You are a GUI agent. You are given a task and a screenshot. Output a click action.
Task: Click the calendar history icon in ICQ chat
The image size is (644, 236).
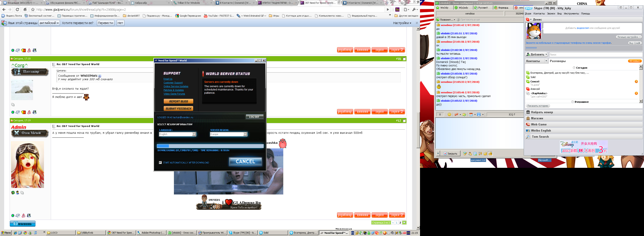pos(471,114)
